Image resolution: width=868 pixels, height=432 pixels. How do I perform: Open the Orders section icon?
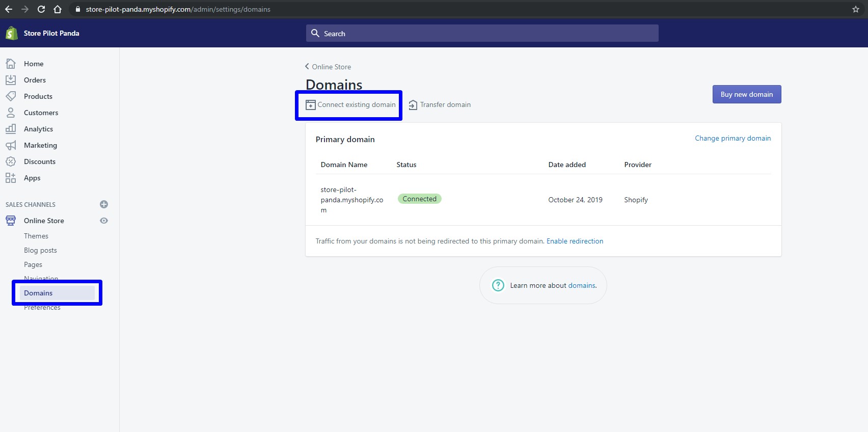tap(11, 80)
